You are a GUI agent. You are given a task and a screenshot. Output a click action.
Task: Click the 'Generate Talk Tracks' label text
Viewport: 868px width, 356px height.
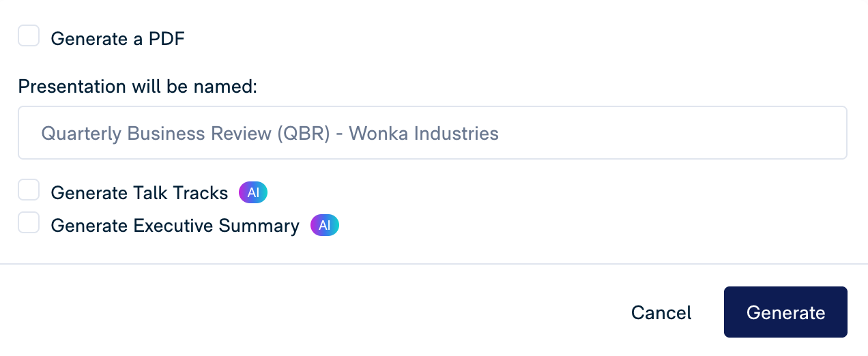pos(139,193)
